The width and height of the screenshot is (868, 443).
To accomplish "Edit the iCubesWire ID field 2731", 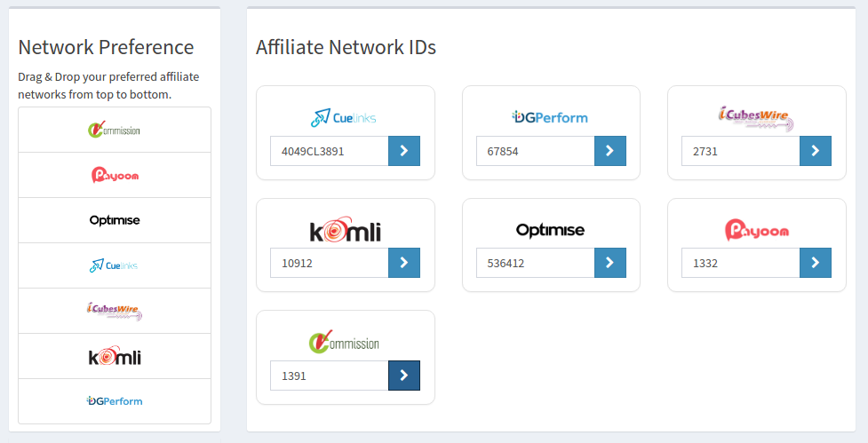I will tap(741, 151).
